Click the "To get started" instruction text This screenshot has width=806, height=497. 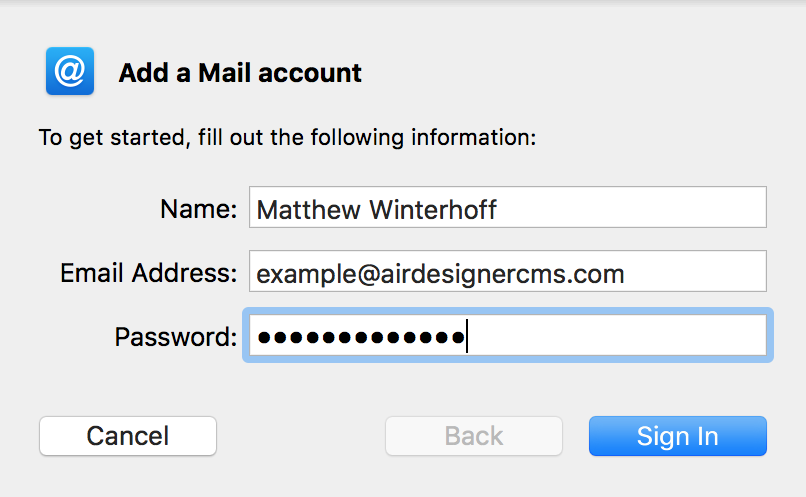[287, 137]
